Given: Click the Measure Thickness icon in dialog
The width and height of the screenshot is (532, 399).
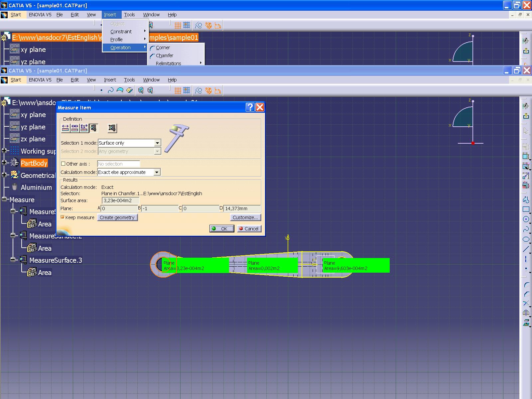Looking at the screenshot, I should (112, 128).
